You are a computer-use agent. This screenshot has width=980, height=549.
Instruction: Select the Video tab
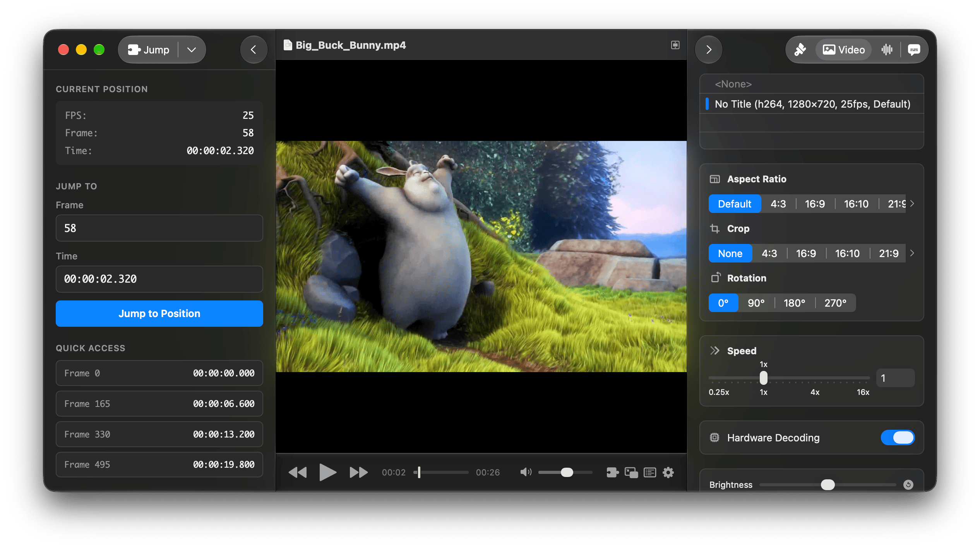click(x=843, y=50)
